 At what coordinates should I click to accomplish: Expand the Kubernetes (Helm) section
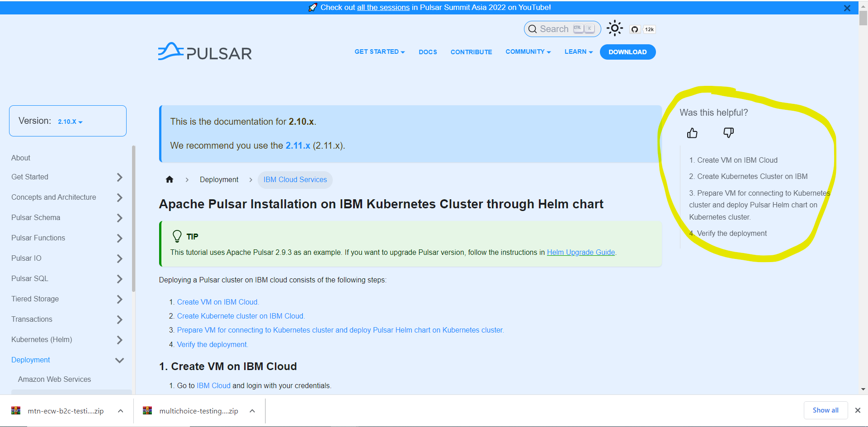119,340
